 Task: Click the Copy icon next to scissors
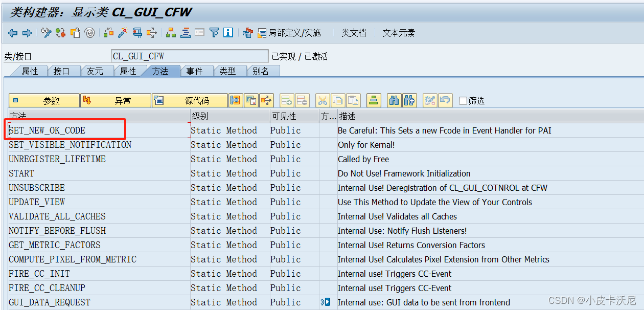(x=337, y=100)
